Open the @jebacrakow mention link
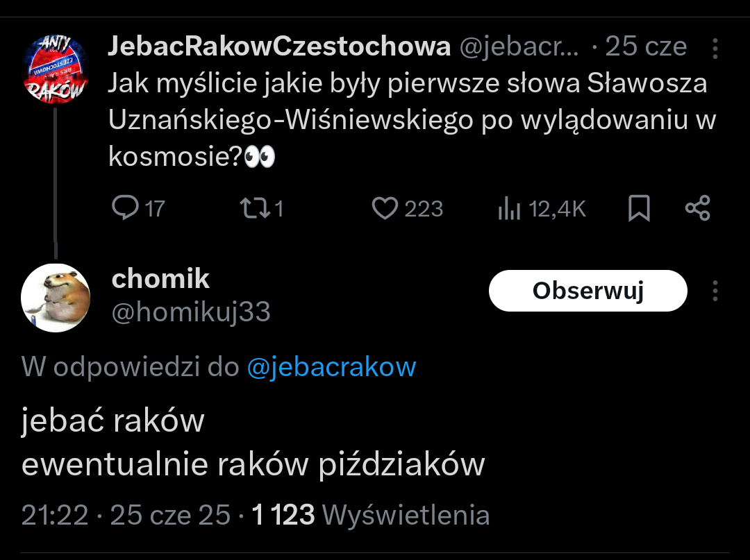The height and width of the screenshot is (560, 750). click(331, 366)
